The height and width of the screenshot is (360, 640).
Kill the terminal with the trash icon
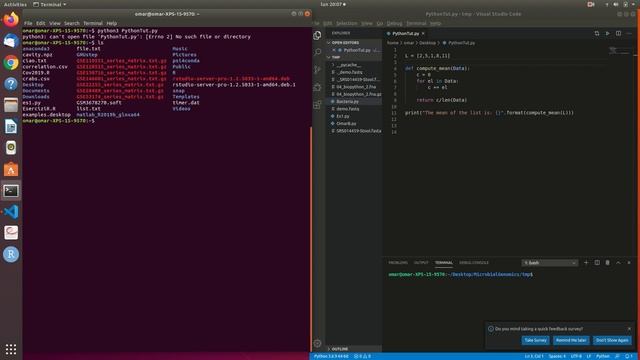(607, 262)
